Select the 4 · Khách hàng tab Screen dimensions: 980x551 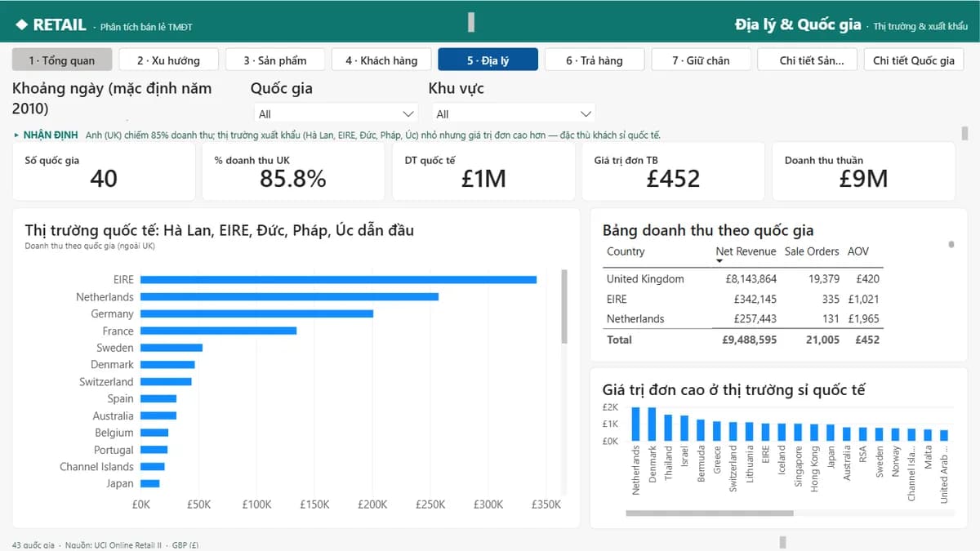click(x=381, y=60)
